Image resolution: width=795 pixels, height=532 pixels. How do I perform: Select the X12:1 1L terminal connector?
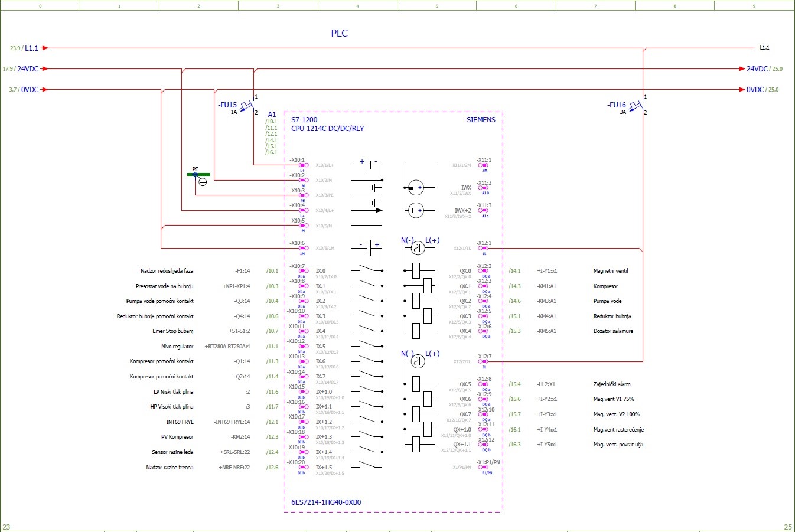pos(483,249)
